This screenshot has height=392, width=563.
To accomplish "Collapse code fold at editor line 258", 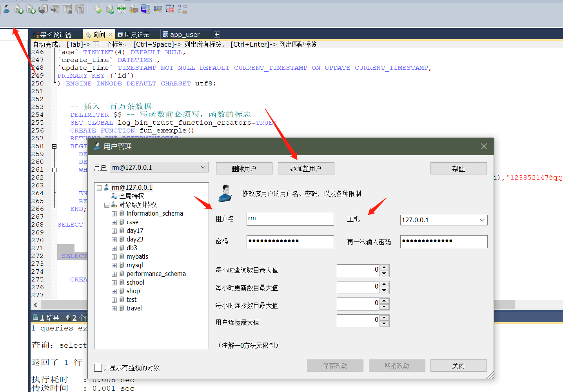I will [54, 146].
